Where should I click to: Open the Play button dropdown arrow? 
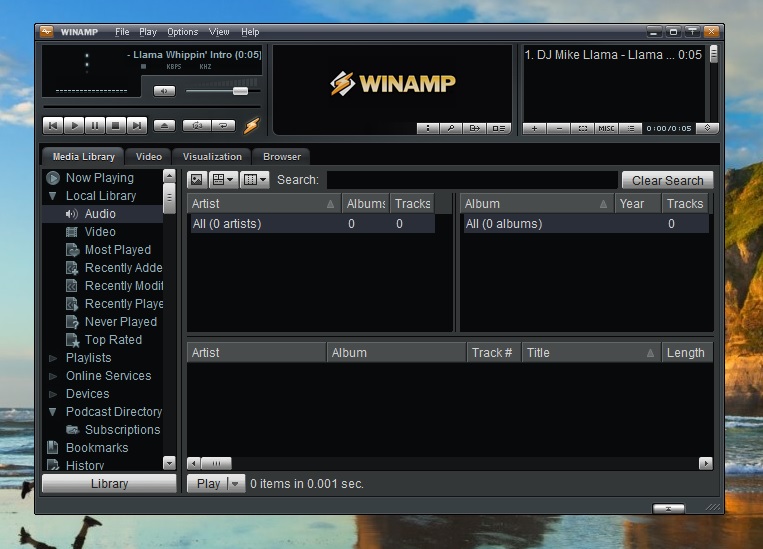tap(235, 484)
